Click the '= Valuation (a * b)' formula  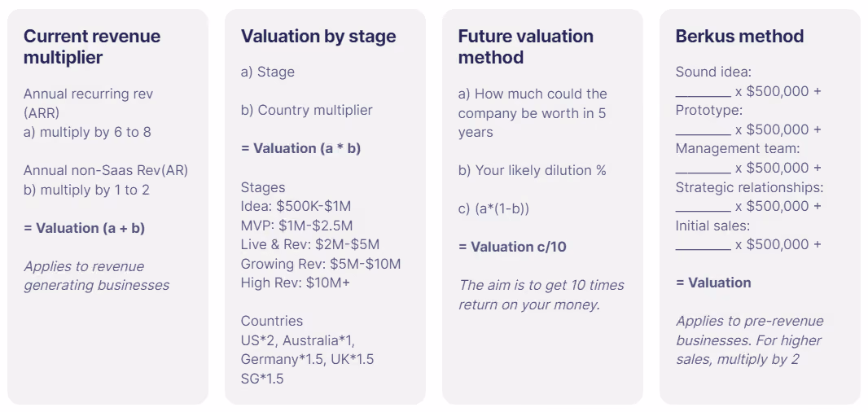click(300, 148)
